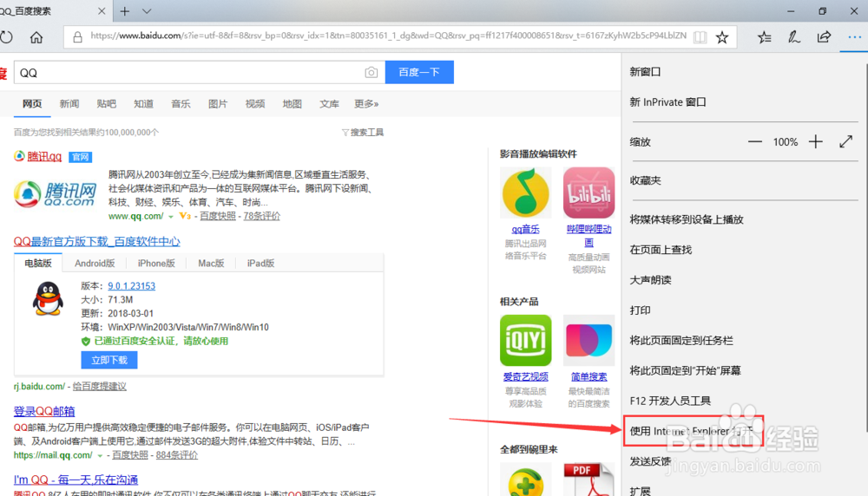Select the 网页 tab
The image size is (868, 496).
pos(32,104)
